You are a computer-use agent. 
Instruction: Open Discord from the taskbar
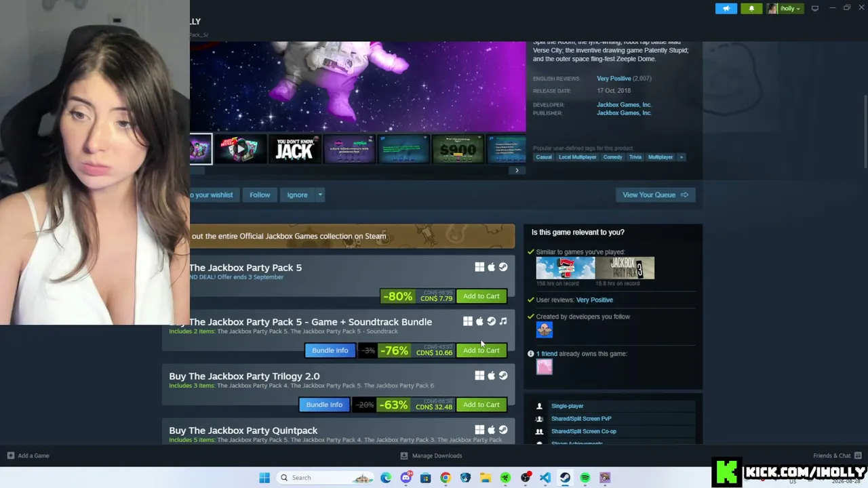pos(406,478)
